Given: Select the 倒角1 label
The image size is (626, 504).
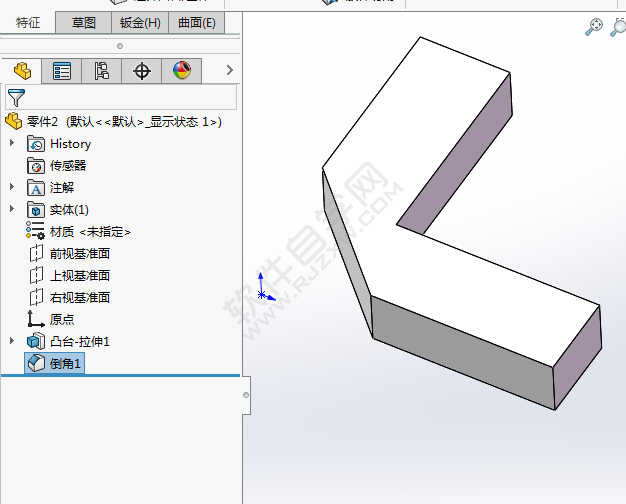Looking at the screenshot, I should [x=65, y=363].
